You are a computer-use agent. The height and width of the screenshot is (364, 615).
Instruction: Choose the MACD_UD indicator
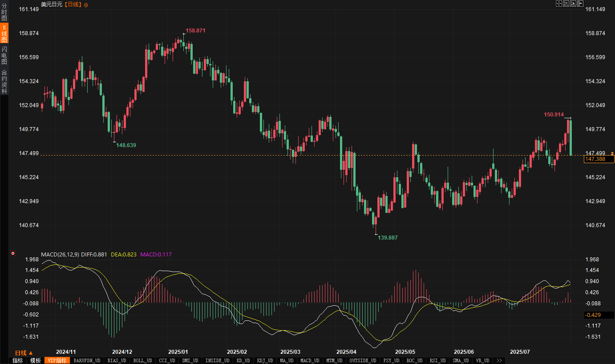click(x=310, y=360)
